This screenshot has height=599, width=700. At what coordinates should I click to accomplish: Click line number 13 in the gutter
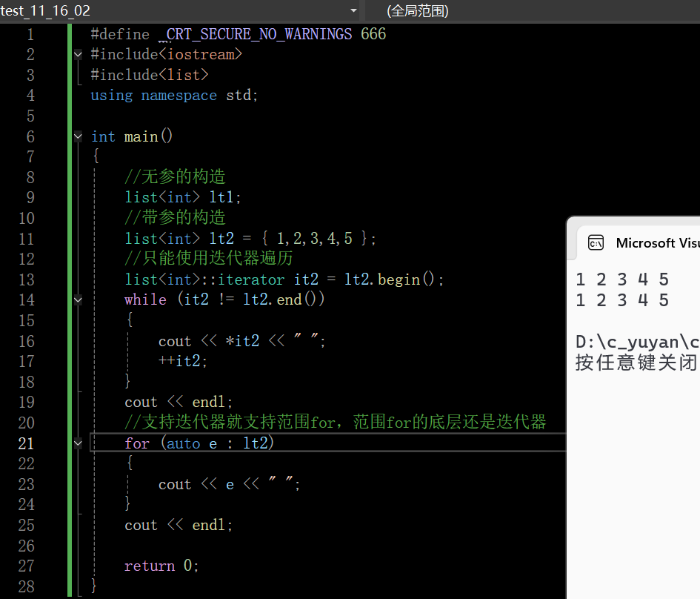[x=26, y=279]
